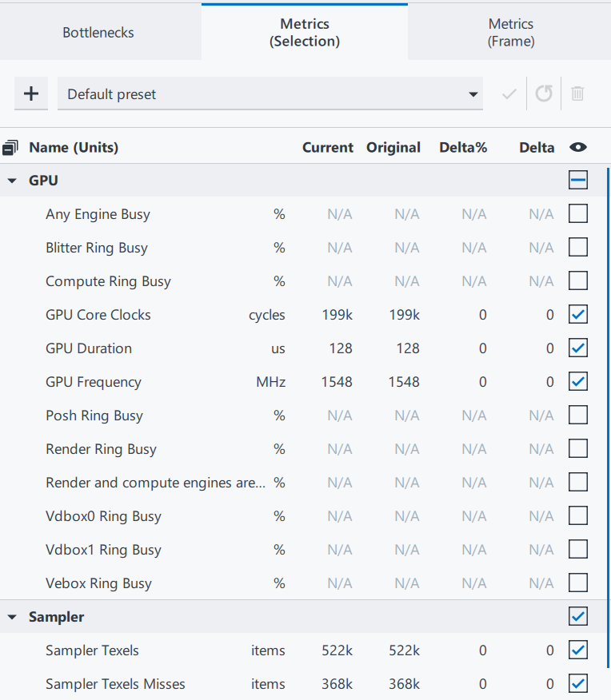Switch to the Bottlenecks tab
The width and height of the screenshot is (611, 700).
coord(98,32)
